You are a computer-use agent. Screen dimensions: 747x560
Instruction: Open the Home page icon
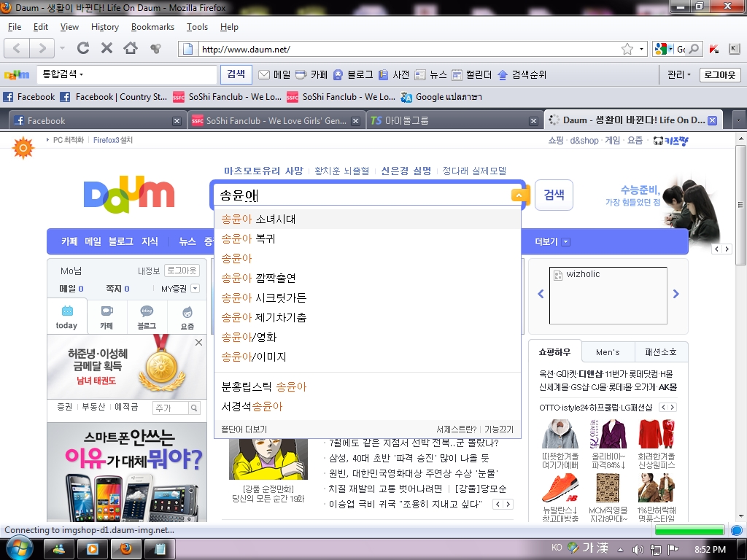(131, 48)
